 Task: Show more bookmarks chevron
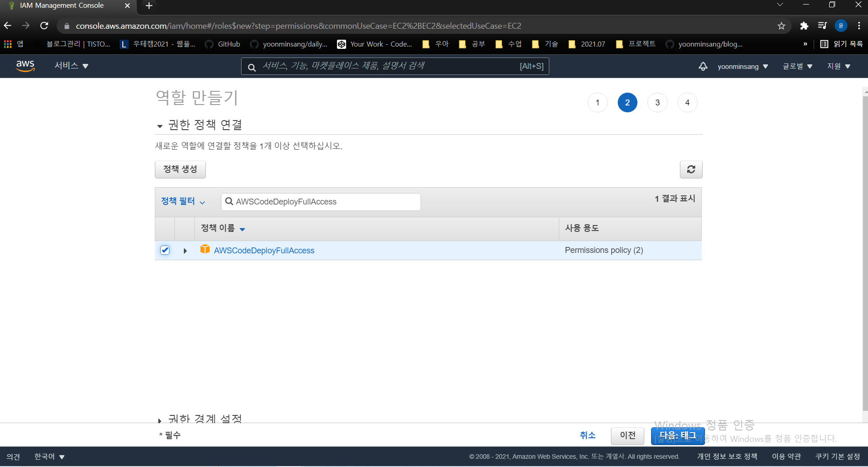[805, 44]
